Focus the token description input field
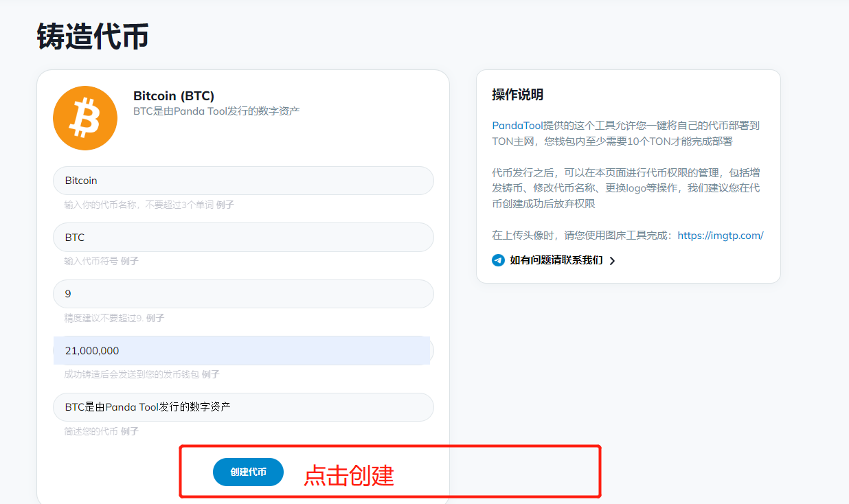This screenshot has width=849, height=504. (243, 407)
